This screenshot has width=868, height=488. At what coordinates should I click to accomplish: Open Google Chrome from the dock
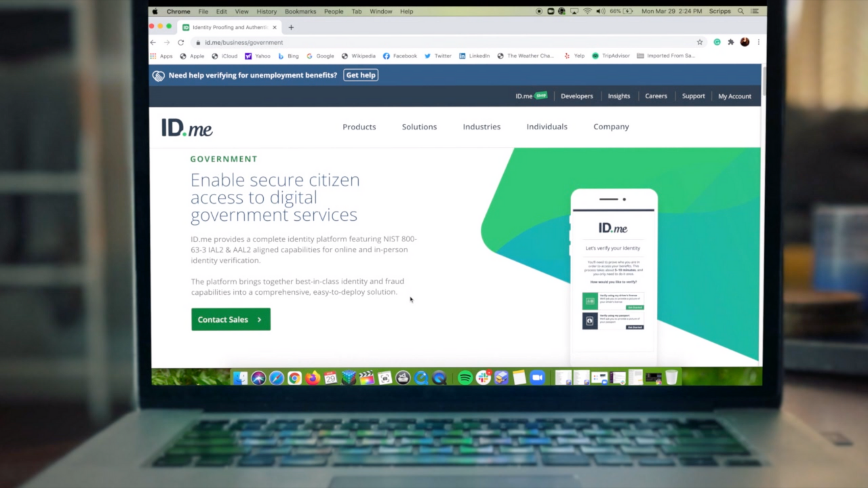(294, 378)
